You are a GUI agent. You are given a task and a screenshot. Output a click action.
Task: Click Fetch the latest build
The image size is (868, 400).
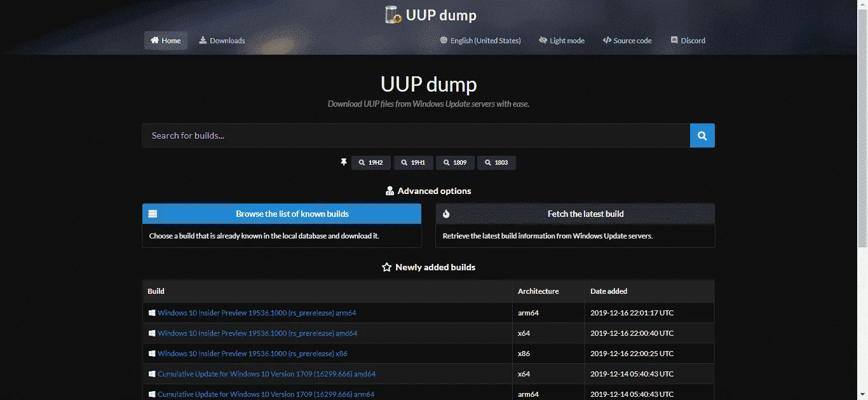(575, 214)
